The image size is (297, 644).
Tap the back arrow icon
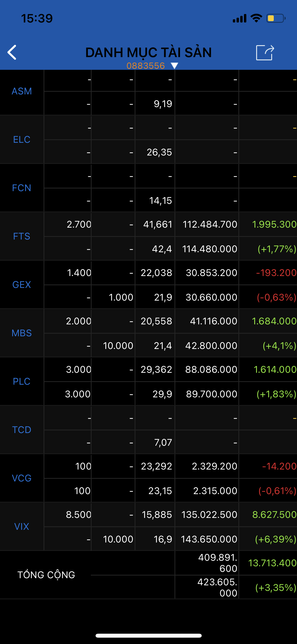click(x=12, y=52)
